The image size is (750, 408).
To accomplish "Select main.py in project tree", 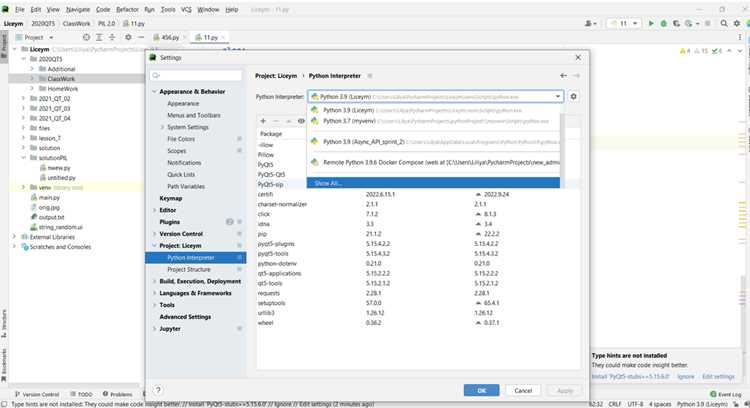I will [49, 198].
